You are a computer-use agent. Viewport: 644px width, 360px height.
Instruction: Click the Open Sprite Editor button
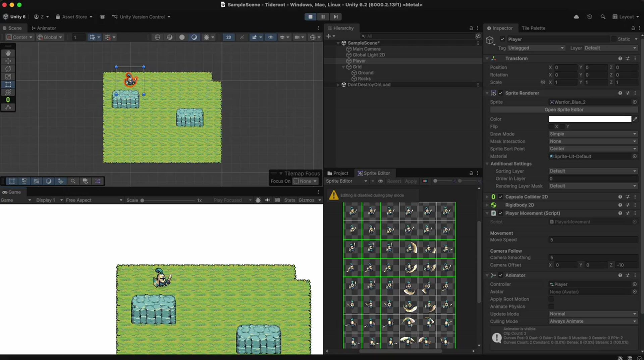click(563, 110)
